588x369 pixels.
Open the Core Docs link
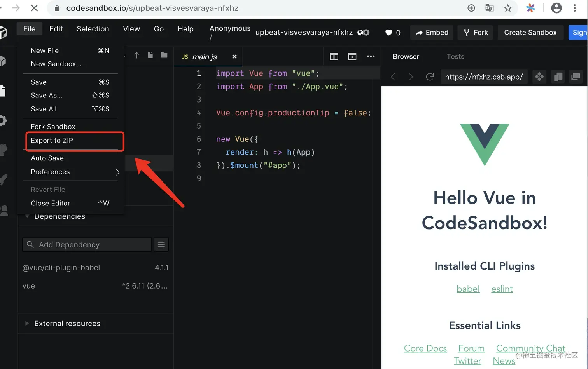tap(425, 348)
